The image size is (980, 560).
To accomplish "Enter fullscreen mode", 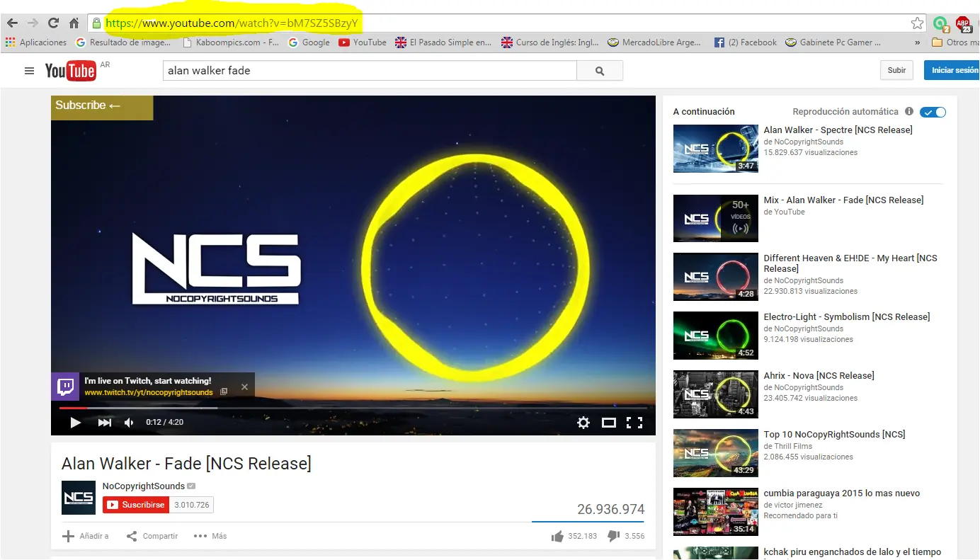I will (634, 423).
